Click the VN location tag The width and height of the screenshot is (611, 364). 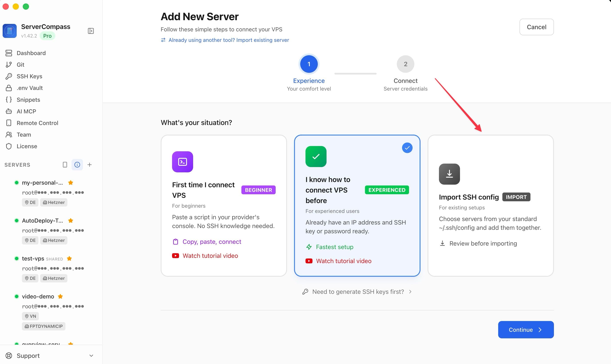(31, 316)
